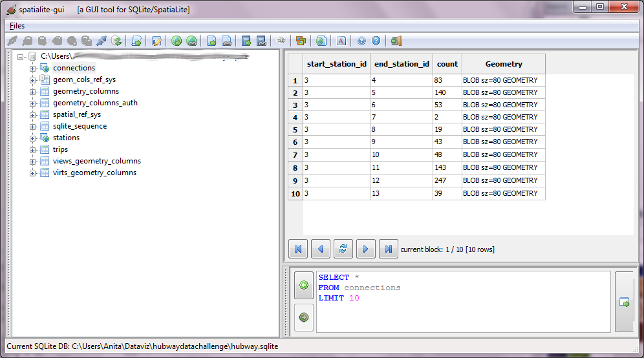The height and width of the screenshot is (358, 644).
Task: Go to the first result block
Action: click(297, 249)
